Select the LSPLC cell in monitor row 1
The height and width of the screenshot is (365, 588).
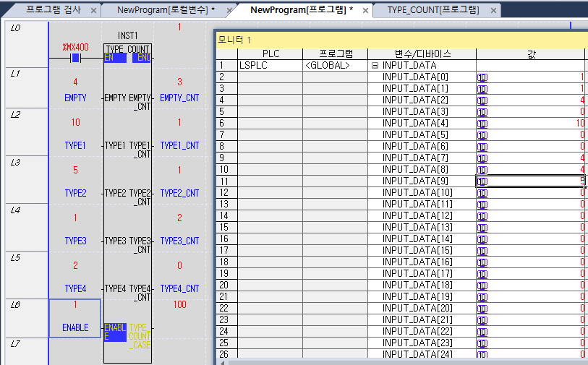pos(255,66)
